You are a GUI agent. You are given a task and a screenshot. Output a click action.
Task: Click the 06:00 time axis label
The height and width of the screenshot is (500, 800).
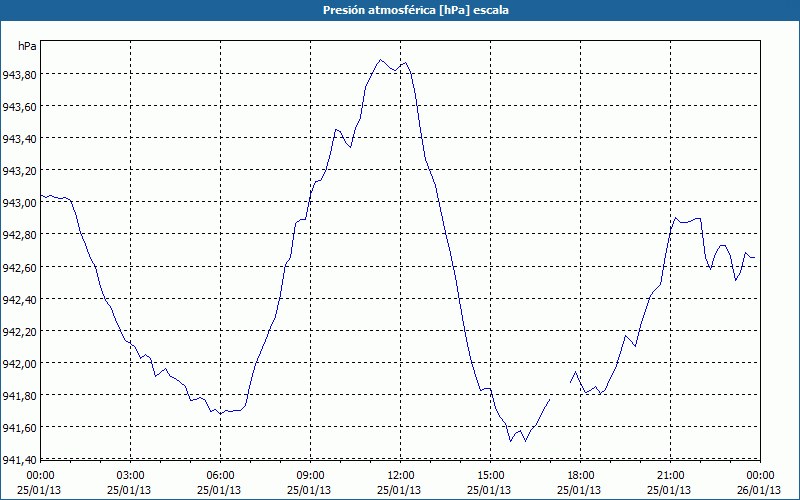pos(220,476)
